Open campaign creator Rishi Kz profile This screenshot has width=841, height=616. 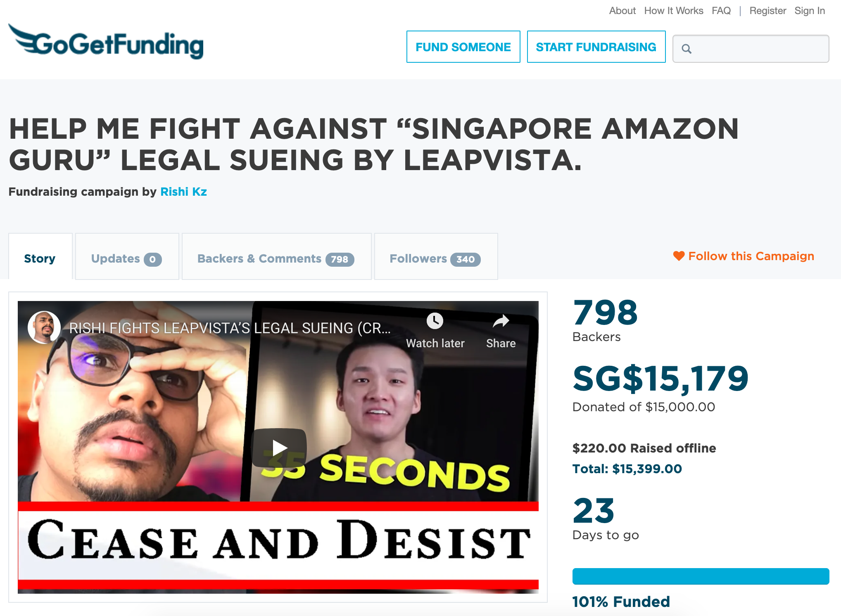pos(183,192)
